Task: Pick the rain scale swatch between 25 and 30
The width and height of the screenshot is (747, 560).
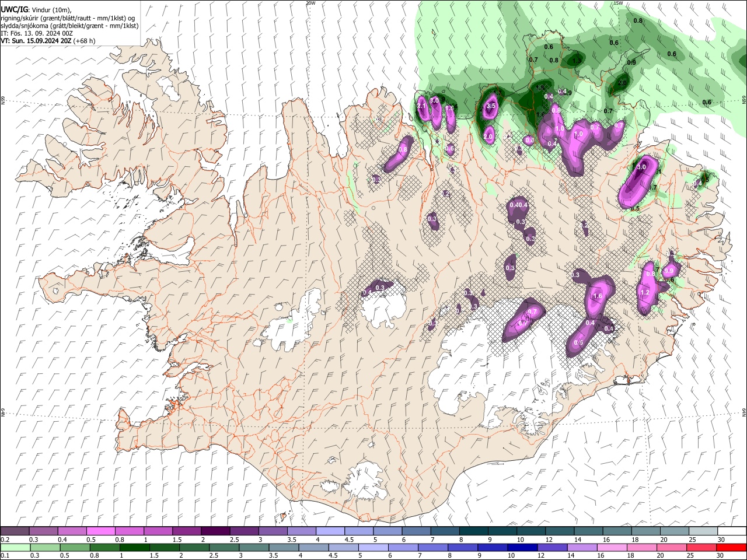Action: pos(703,547)
